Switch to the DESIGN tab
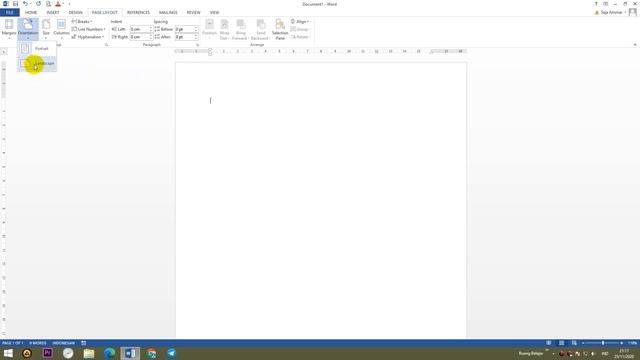Screen dimensions: 640x360 (x=76, y=12)
